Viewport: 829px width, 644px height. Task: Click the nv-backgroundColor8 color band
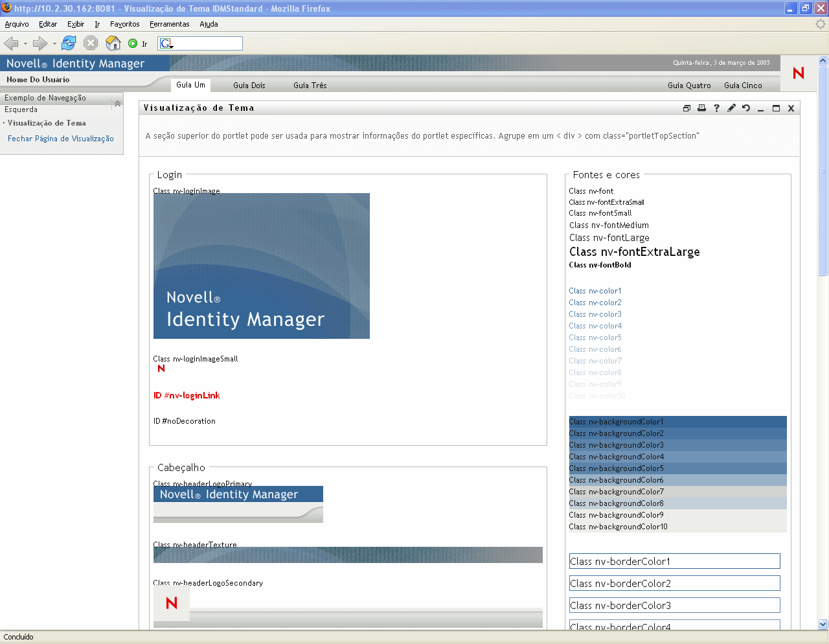(x=677, y=503)
